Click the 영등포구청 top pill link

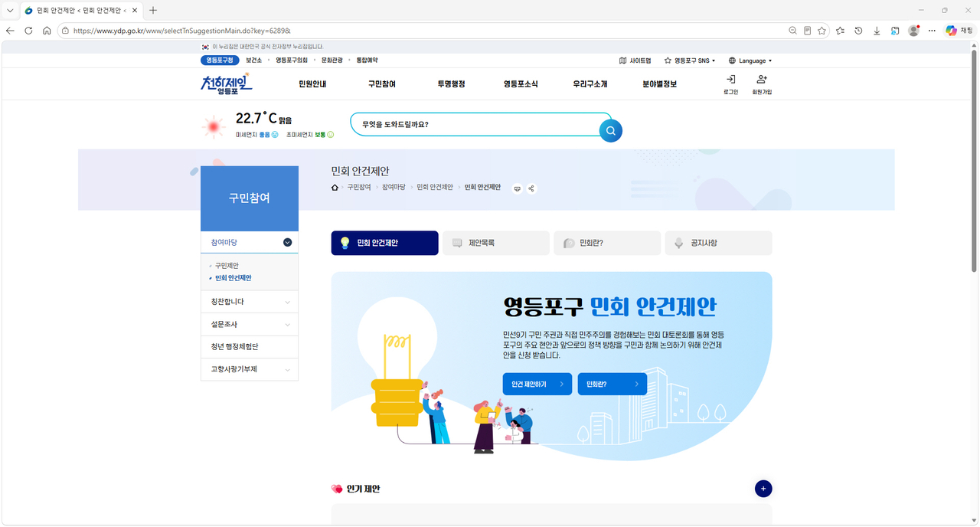tap(220, 61)
